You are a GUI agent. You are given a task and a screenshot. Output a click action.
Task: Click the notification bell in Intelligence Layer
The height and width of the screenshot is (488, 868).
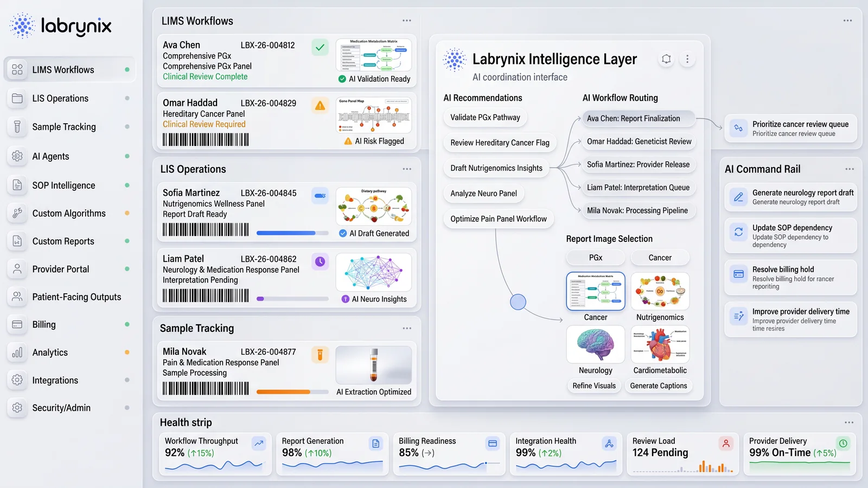(666, 59)
